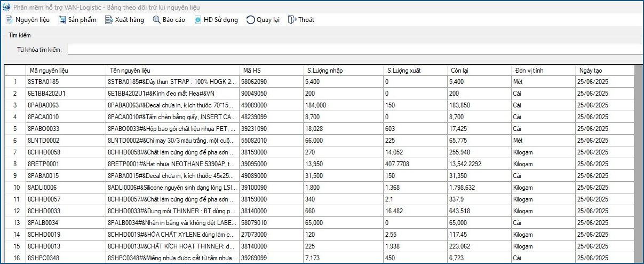Click name cell starting 8STBA0185#&Dây thun STRAP
Image resolution: width=644 pixels, height=264 pixels.
(172, 82)
